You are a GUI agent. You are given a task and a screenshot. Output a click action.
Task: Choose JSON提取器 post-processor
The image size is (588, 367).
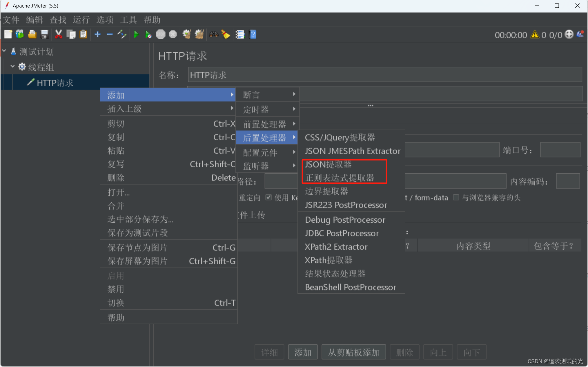tap(351, 164)
